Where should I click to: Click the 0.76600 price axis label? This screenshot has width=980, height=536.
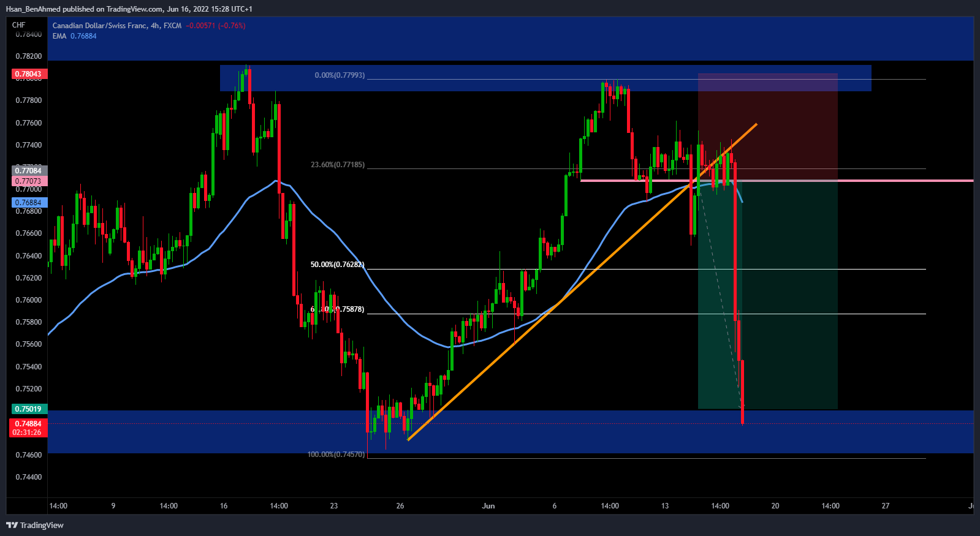[x=29, y=233]
